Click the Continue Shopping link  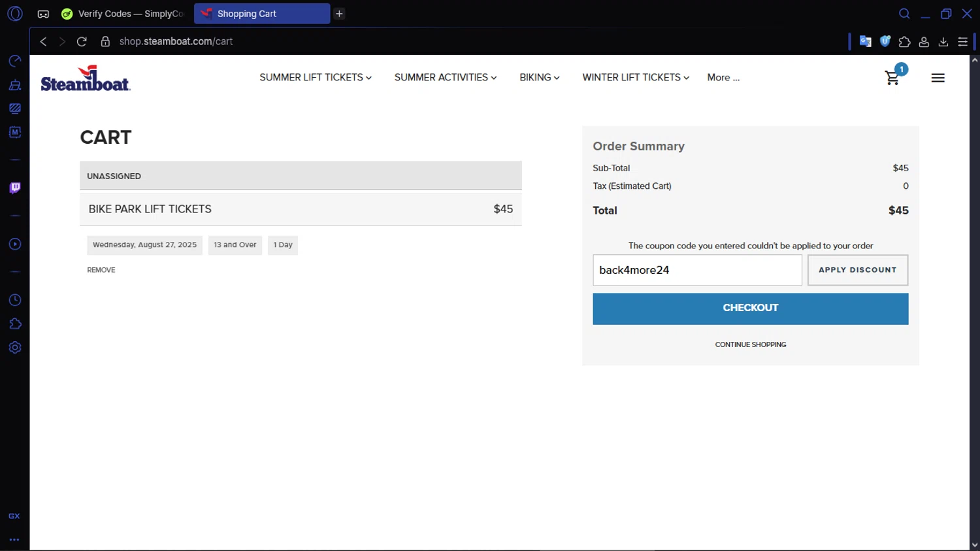tap(750, 344)
